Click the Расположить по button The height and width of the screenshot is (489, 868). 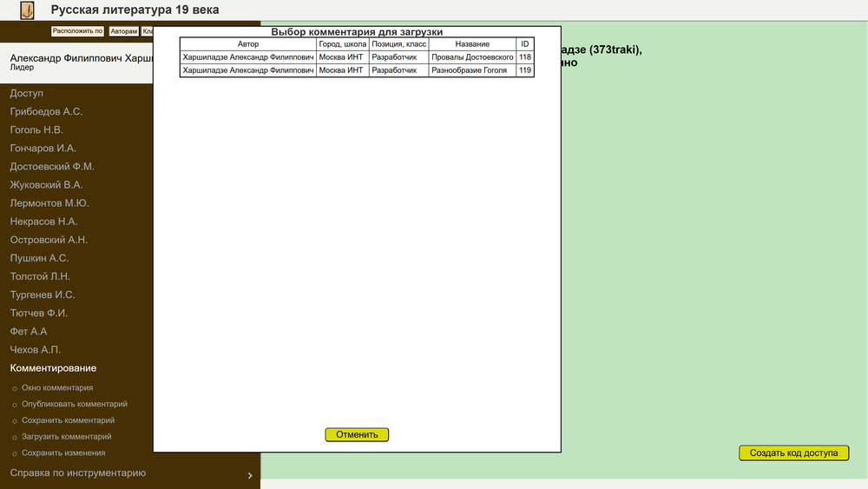coord(77,31)
